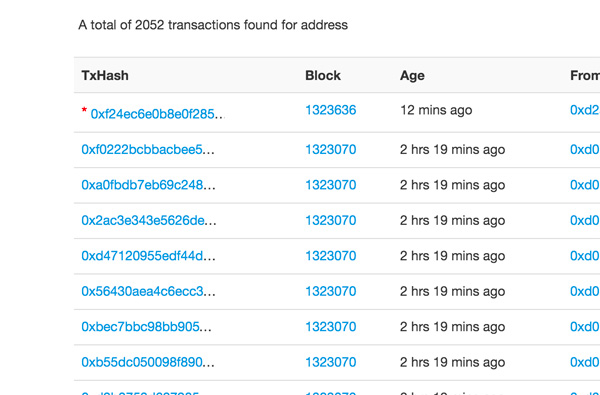Select the Age column header
600x395 pixels.
pyautogui.click(x=412, y=76)
